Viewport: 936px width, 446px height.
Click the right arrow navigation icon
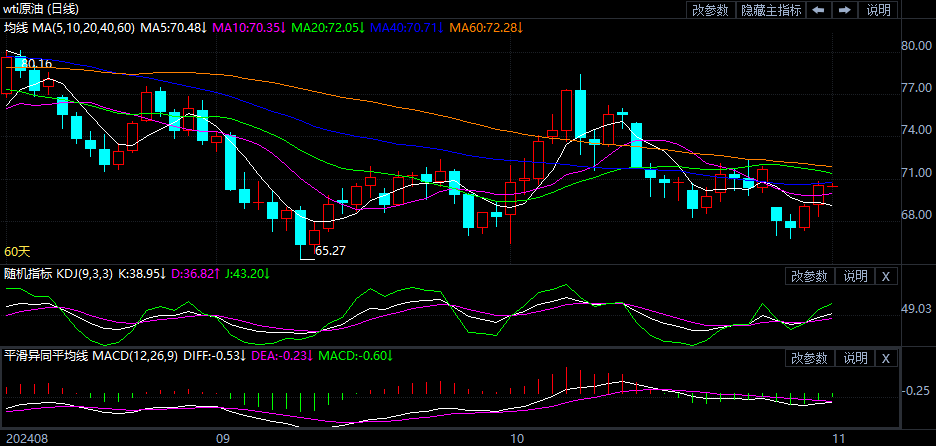845,10
